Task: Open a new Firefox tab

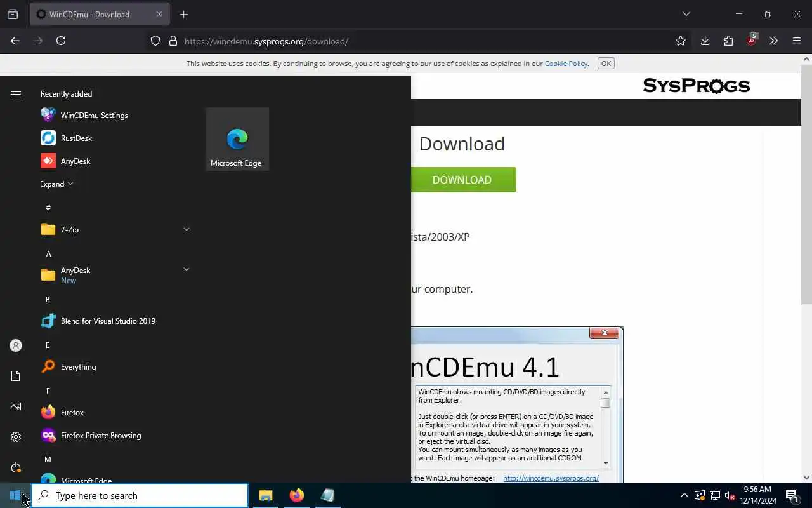Action: pyautogui.click(x=184, y=14)
